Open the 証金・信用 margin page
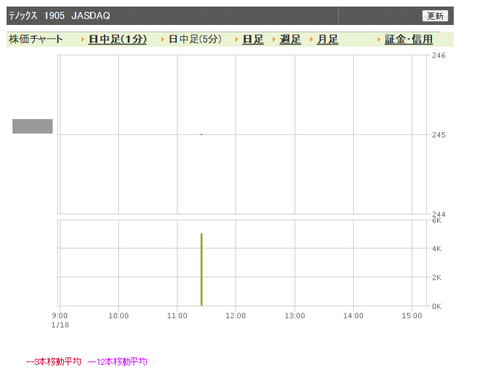This screenshot has width=480, height=370. (409, 39)
